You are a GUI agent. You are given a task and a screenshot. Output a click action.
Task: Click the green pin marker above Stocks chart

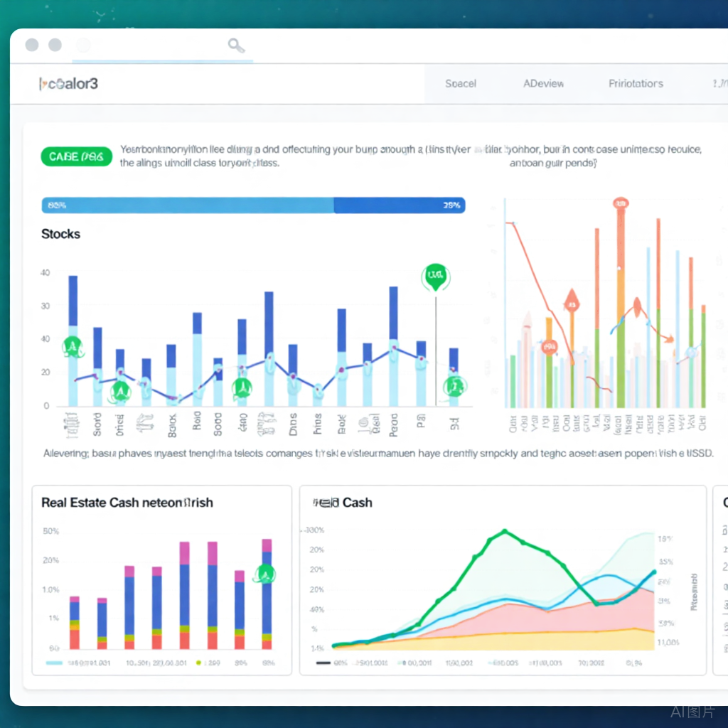click(x=434, y=276)
